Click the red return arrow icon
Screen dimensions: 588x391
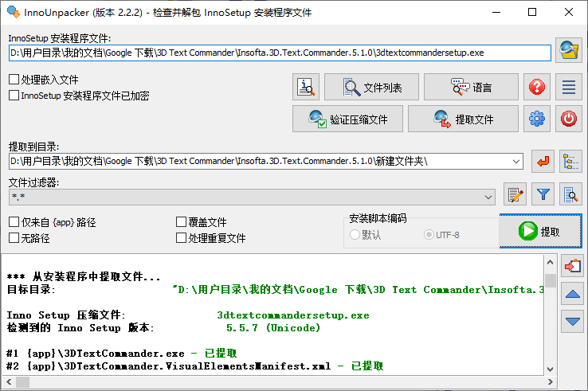(x=543, y=162)
